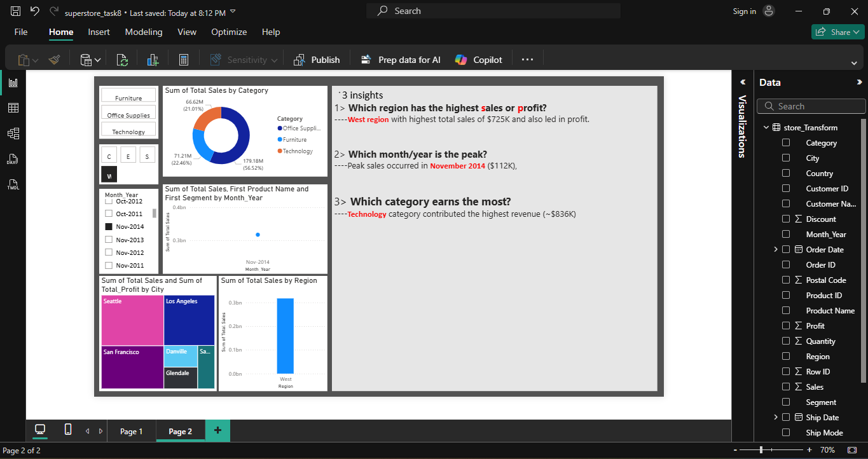Click Search box in Data pane
The image size is (868, 459).
[812, 106]
